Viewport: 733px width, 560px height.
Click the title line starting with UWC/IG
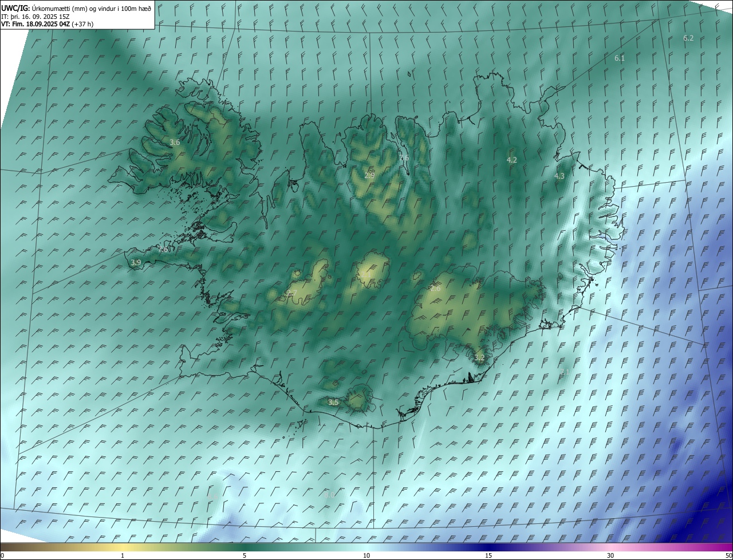(x=76, y=9)
